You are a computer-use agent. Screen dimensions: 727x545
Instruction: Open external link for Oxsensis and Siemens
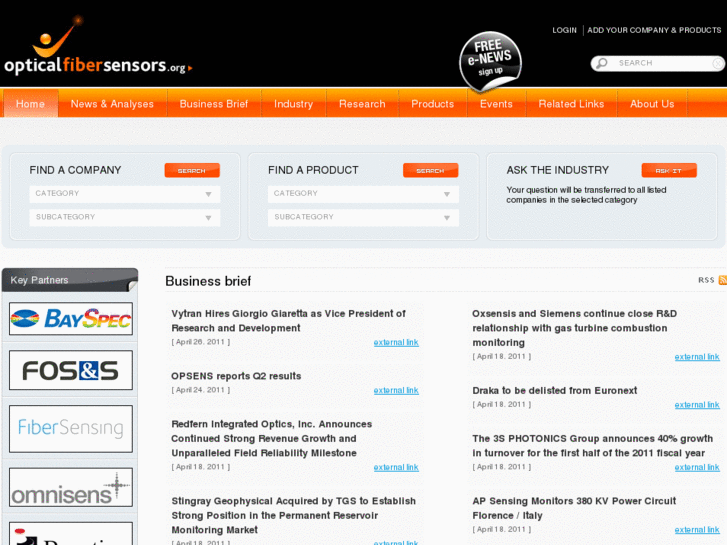click(x=697, y=357)
